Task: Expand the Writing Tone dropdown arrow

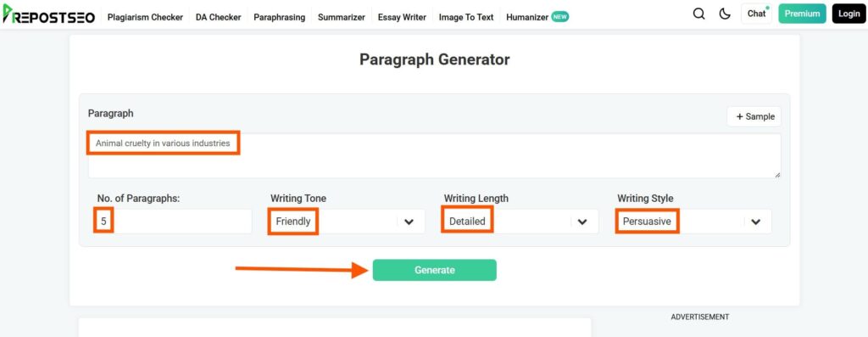Action: click(409, 222)
